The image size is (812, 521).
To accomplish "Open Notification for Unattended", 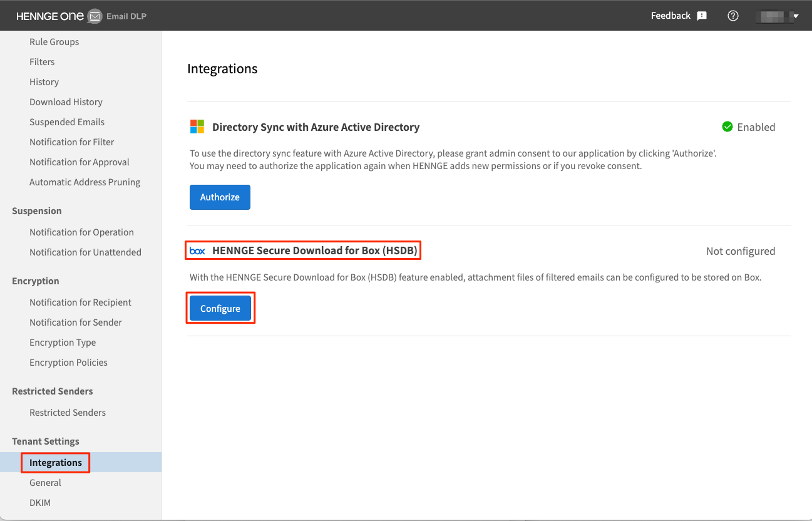I will (x=85, y=252).
